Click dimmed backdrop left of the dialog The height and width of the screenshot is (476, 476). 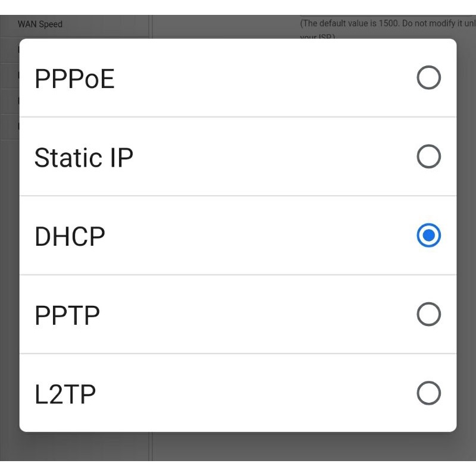coord(9,238)
